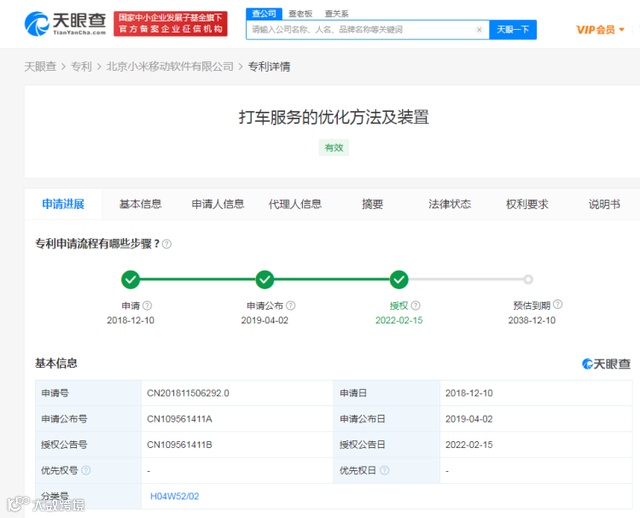The image size is (640, 518).
Task: Select the green check marker for 申请公布 step
Action: (x=265, y=280)
